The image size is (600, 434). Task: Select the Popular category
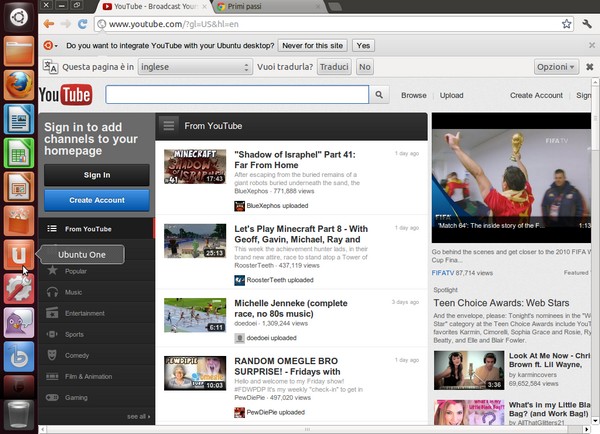click(96, 271)
